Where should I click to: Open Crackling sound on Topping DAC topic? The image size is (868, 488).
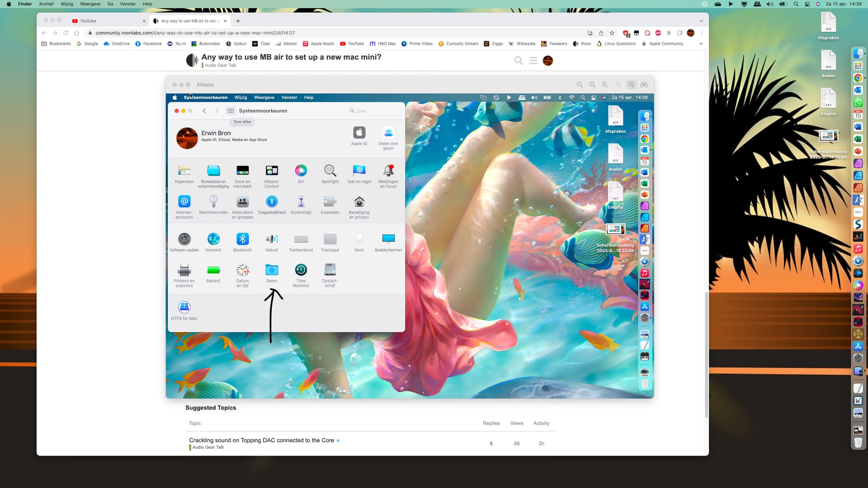pos(261,440)
